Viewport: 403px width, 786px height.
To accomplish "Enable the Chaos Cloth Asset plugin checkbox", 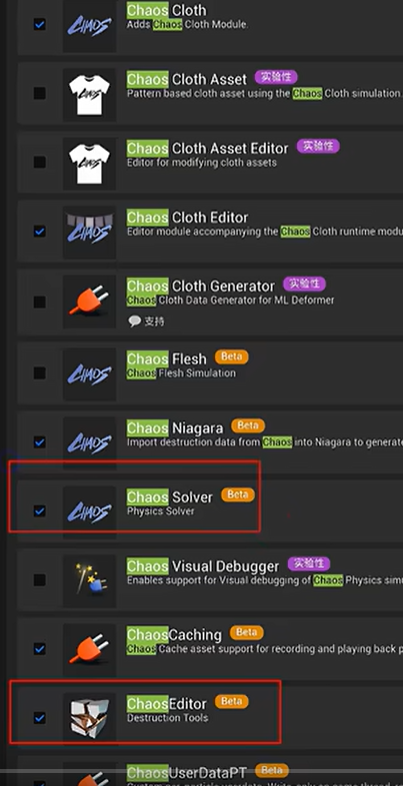I will (39, 93).
